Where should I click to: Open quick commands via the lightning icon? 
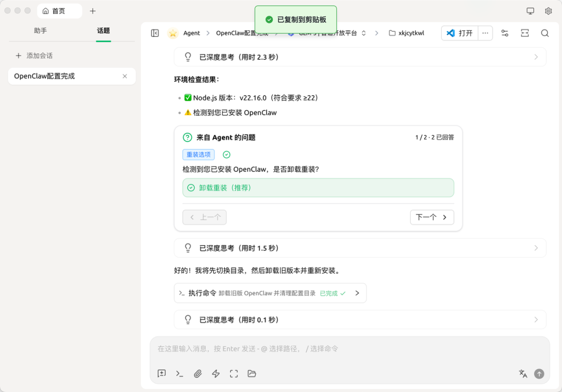pyautogui.click(x=215, y=373)
